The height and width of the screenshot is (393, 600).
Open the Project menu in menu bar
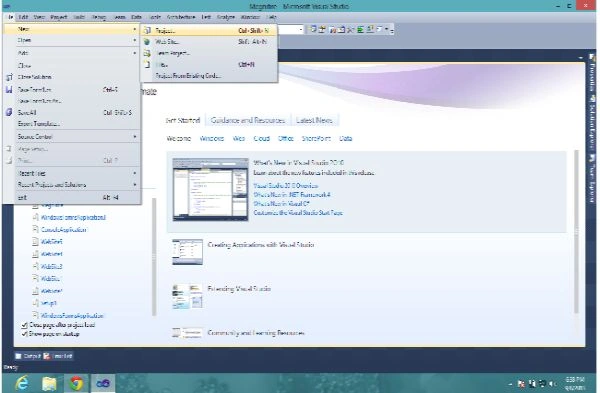click(59, 17)
